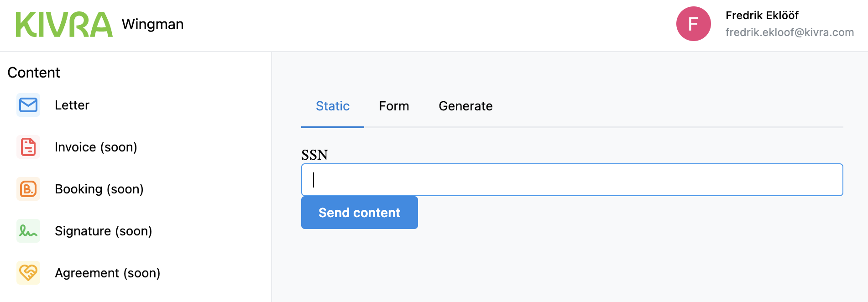This screenshot has height=302, width=868.
Task: Click the Kivra logo
Action: point(64,25)
